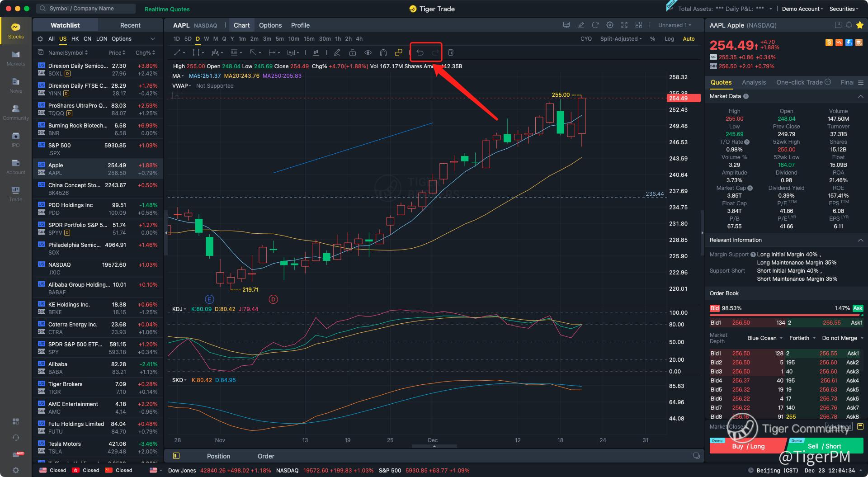
Task: Open the chart indicators button
Action: coord(316,52)
